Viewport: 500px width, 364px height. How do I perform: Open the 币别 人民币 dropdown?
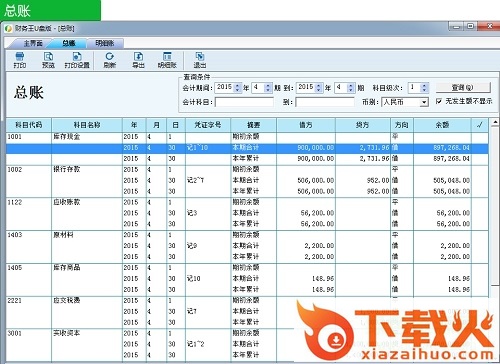424,102
